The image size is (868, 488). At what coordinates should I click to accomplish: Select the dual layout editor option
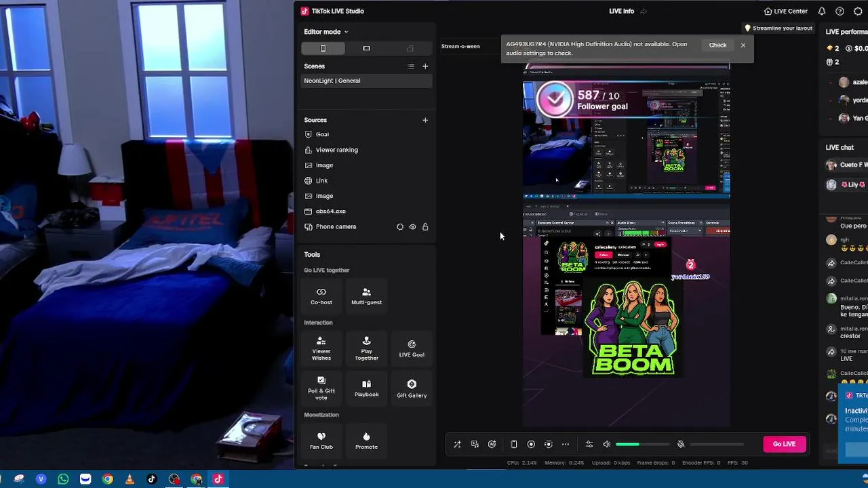point(410,48)
